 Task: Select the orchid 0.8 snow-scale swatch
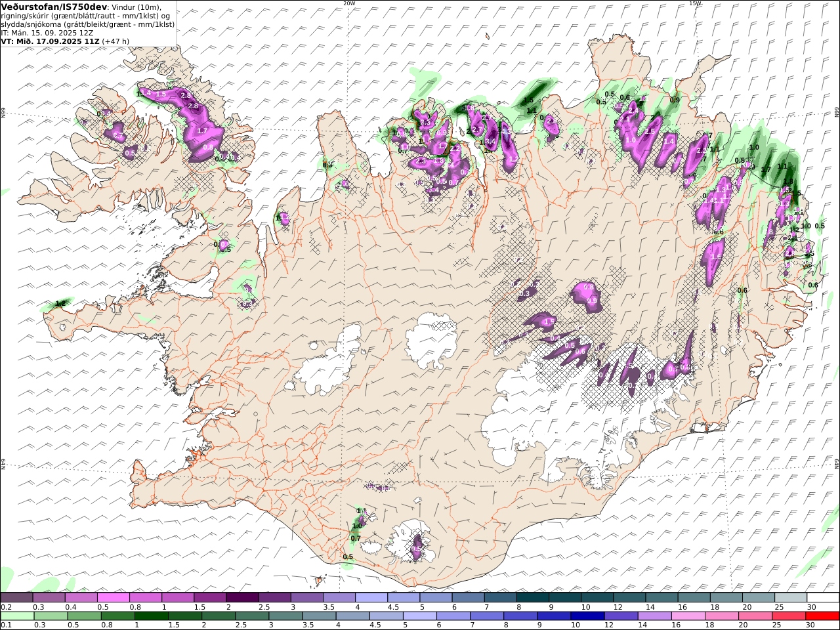[x=146, y=598]
